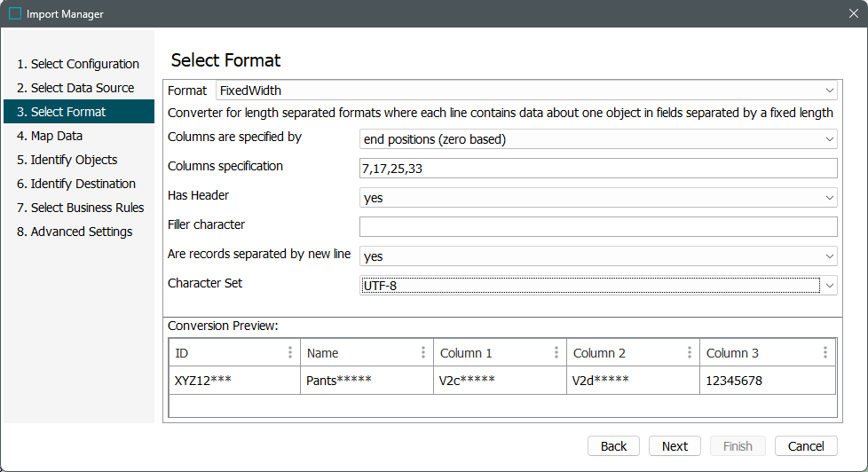
Task: Expand the Format dropdown
Action: (829, 90)
